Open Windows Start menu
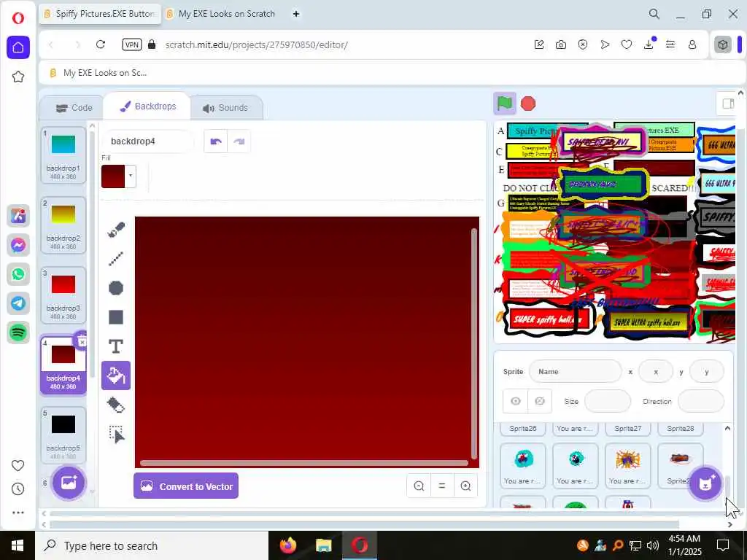This screenshot has width=747, height=560. pyautogui.click(x=18, y=545)
